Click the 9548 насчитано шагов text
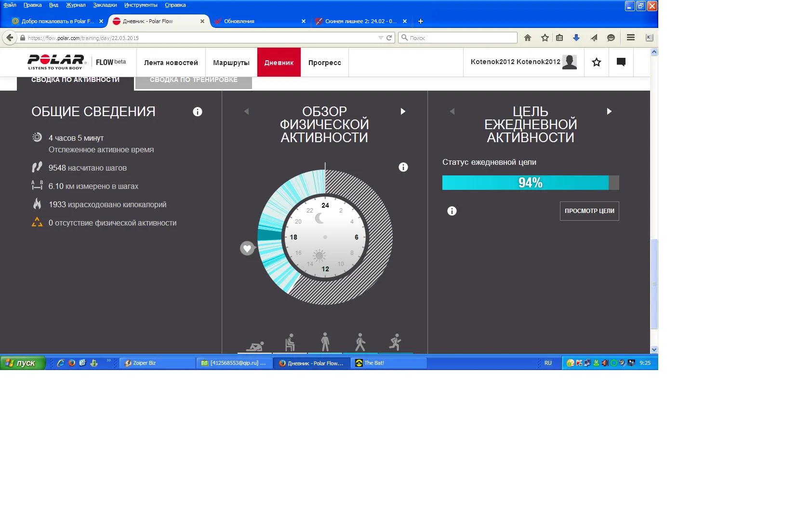 (88, 168)
